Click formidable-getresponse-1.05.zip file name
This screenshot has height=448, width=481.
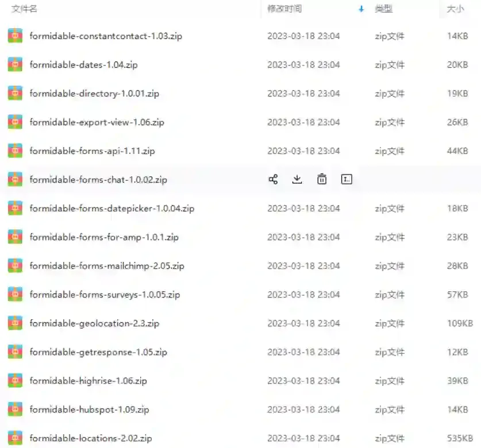point(98,352)
